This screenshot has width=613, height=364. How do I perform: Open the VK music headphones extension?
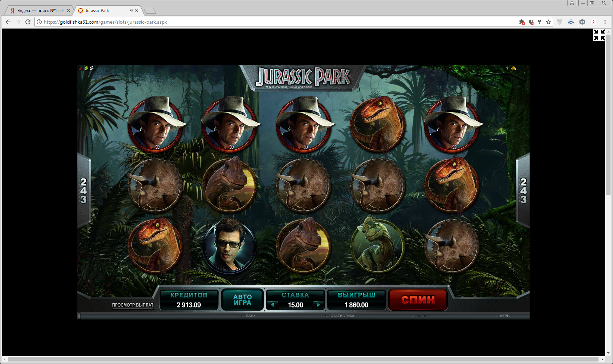571,22
